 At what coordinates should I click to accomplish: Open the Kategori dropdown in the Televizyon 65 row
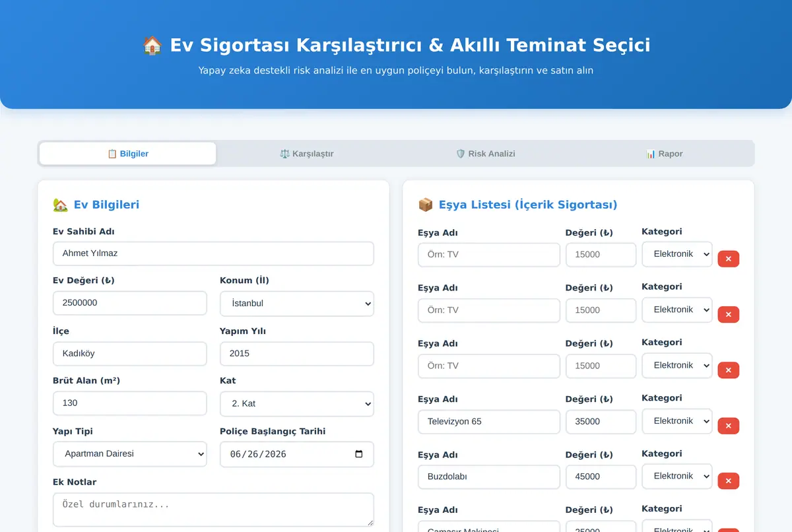point(677,421)
